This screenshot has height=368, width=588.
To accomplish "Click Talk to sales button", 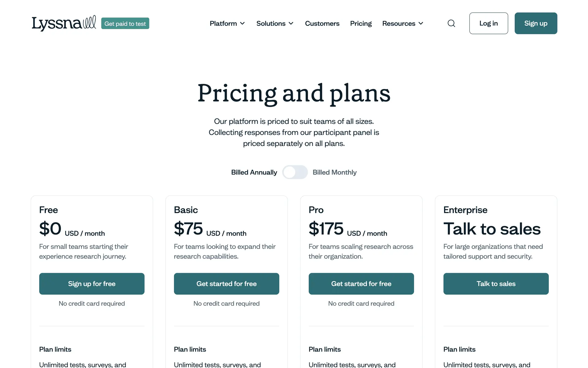I will point(496,284).
